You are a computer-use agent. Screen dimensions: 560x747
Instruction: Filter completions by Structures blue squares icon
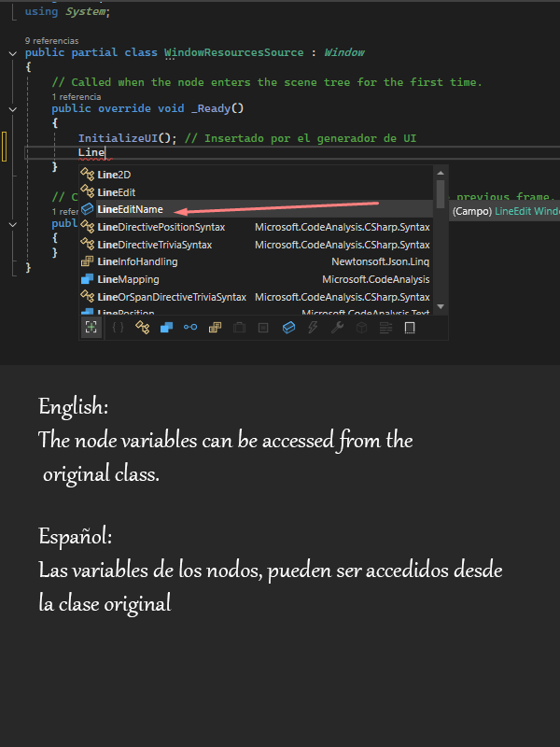pos(167,328)
